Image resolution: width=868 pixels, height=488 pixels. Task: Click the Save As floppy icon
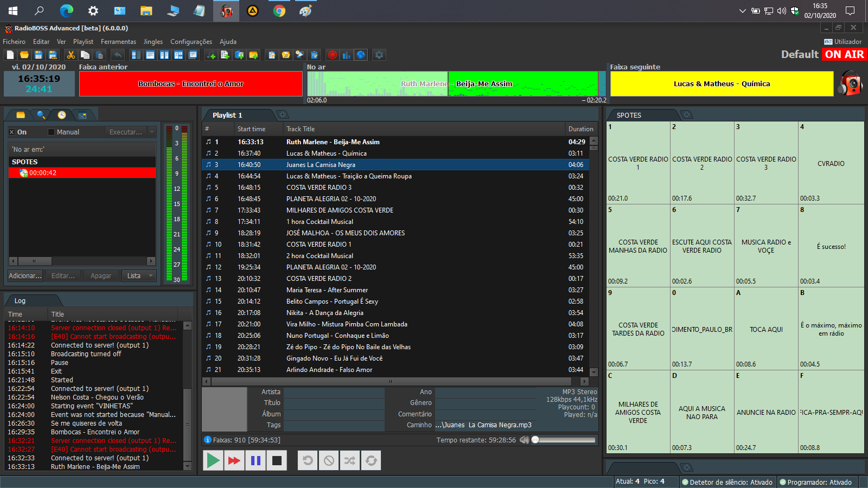(x=52, y=55)
